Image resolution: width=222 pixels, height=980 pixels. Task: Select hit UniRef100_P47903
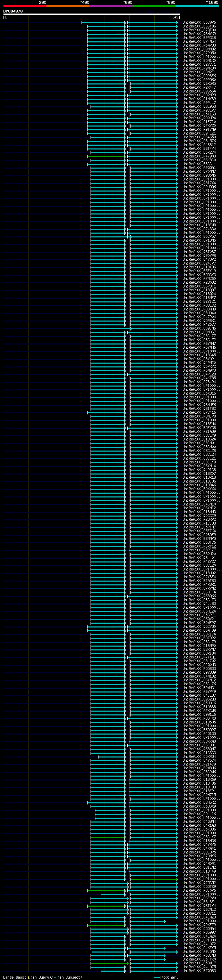click(x=199, y=156)
